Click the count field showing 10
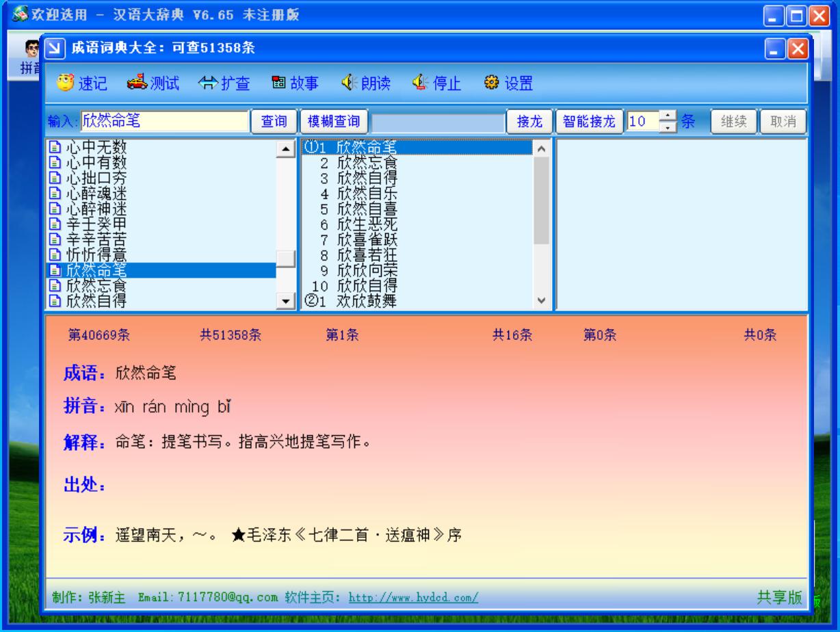Viewport: 840px width, 632px height. coord(642,122)
